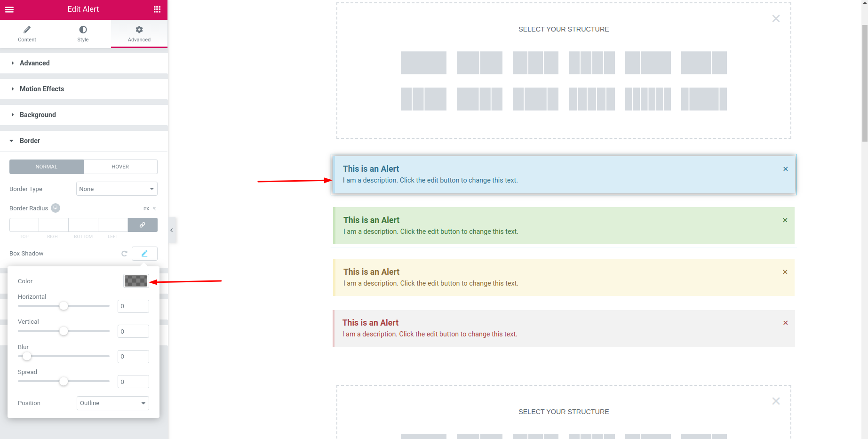Image resolution: width=868 pixels, height=439 pixels.
Task: Select the blue alert title text
Action: (x=371, y=169)
